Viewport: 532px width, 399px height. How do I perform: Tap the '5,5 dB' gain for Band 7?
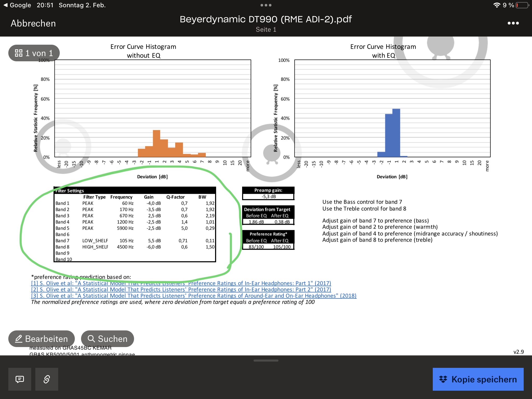pos(154,241)
